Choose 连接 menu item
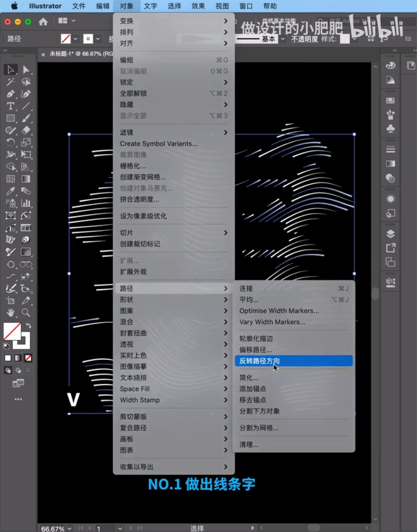Image resolution: width=417 pixels, height=532 pixels. point(294,288)
